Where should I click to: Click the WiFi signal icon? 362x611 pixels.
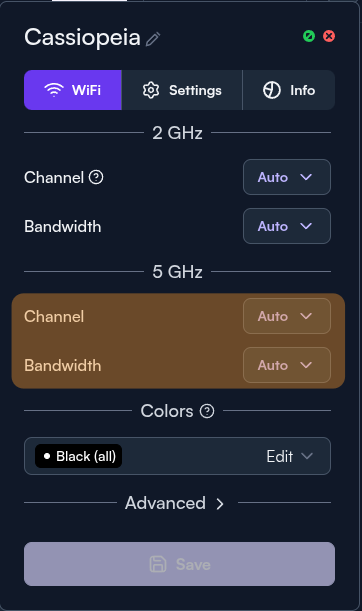click(x=54, y=90)
